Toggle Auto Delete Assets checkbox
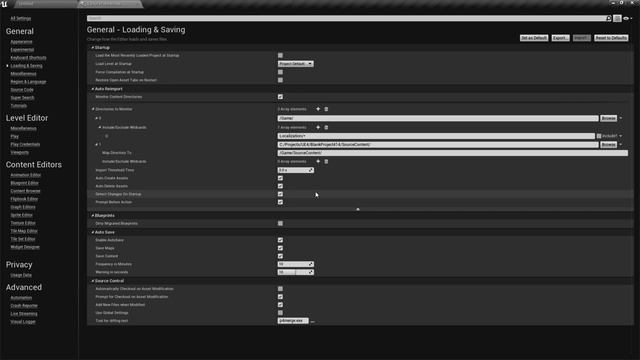640x360 pixels. coord(280,186)
